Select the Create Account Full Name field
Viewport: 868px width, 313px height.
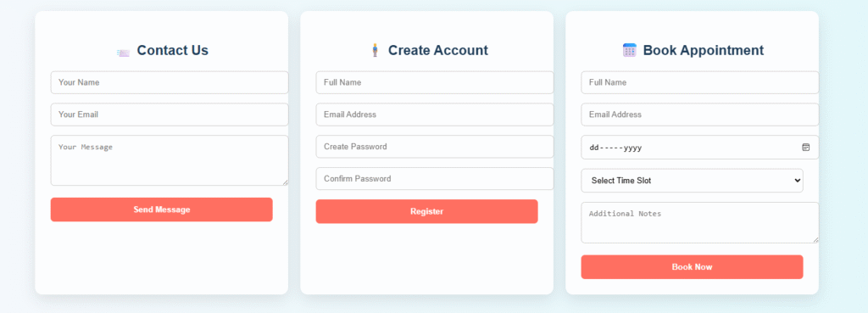(x=435, y=82)
